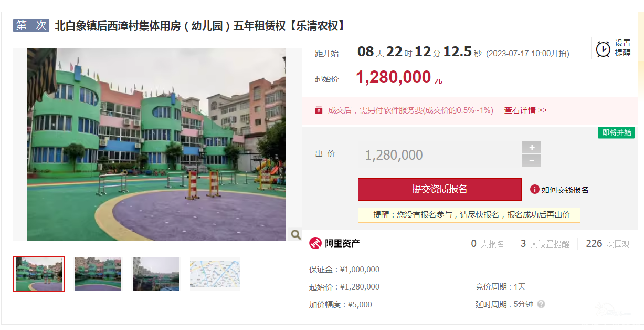This screenshot has width=644, height=330.
Task: Click the 即将开始 status badge
Action: 616,132
